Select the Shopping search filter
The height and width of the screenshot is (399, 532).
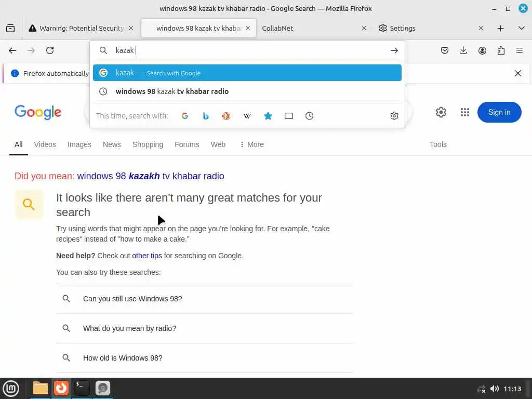coord(148,144)
